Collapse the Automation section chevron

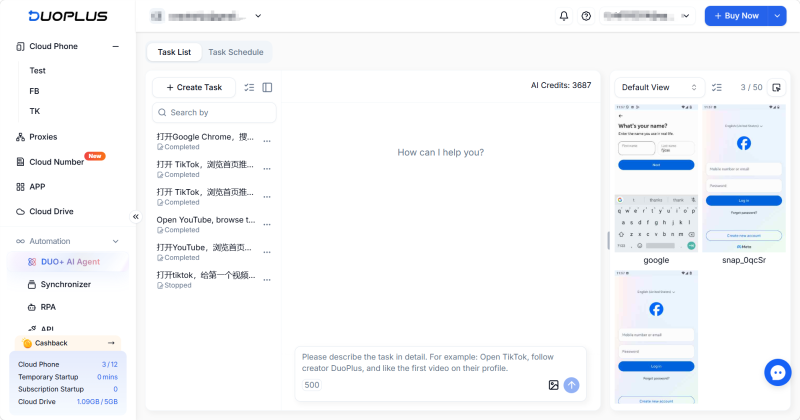[x=116, y=241]
